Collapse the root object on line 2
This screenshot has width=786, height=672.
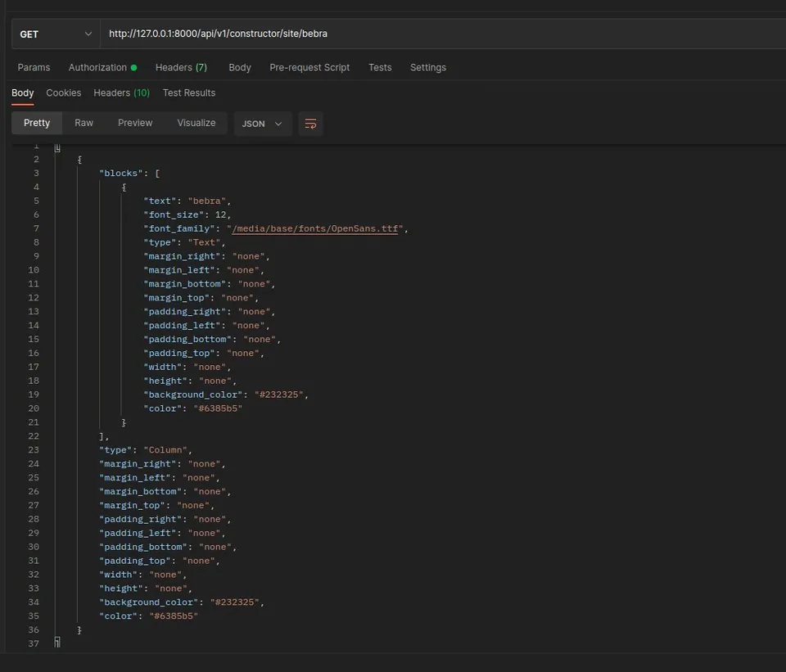[79, 160]
